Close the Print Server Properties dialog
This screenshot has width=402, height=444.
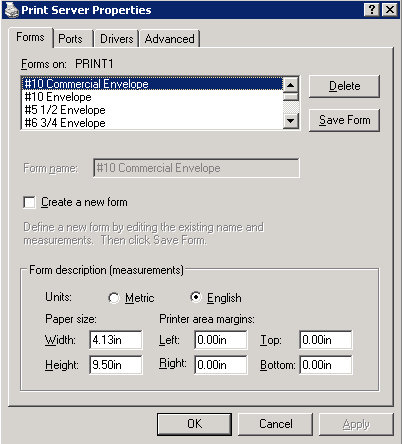tap(389, 10)
